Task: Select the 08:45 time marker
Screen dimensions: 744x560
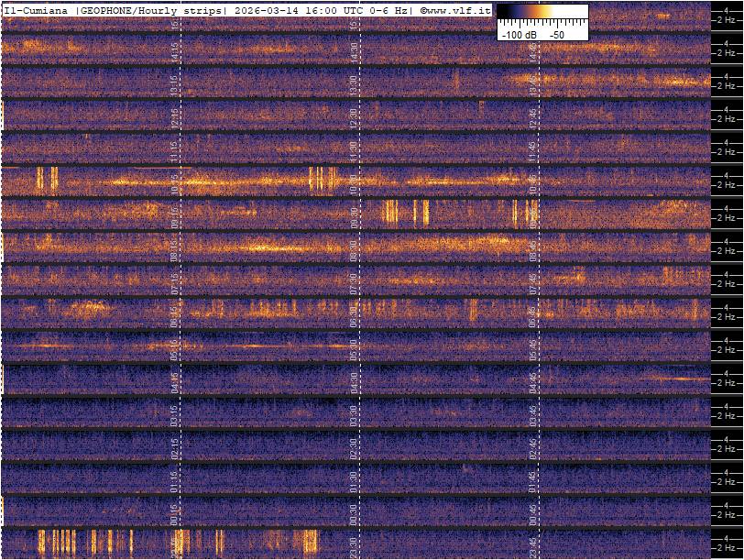Action: [533, 249]
